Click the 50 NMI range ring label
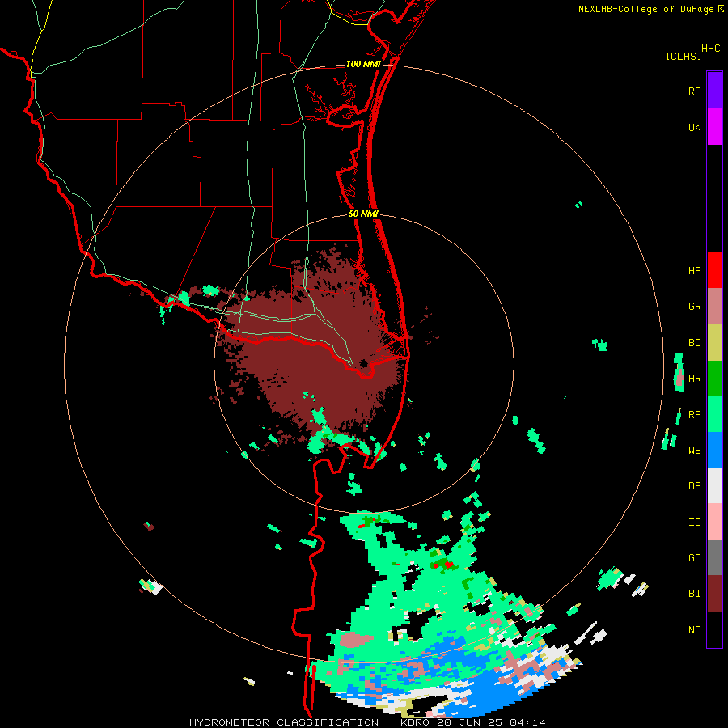The width and height of the screenshot is (728, 728). (x=363, y=214)
